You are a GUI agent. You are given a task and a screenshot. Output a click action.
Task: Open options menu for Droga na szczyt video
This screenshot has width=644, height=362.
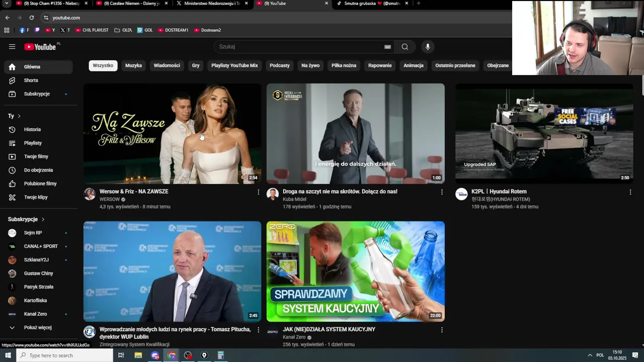point(442,192)
